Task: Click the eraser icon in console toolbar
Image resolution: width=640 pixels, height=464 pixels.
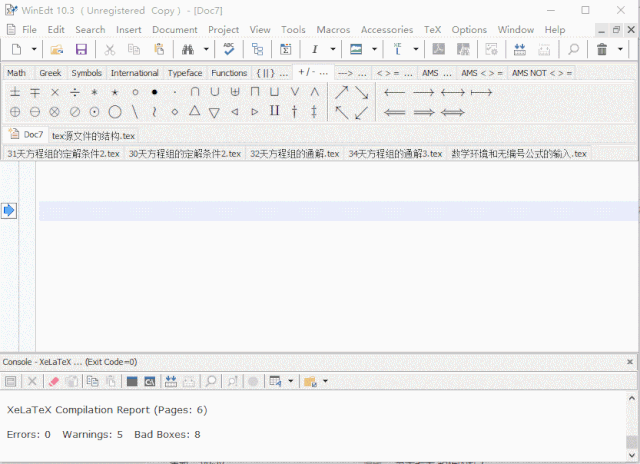Action: pyautogui.click(x=54, y=381)
